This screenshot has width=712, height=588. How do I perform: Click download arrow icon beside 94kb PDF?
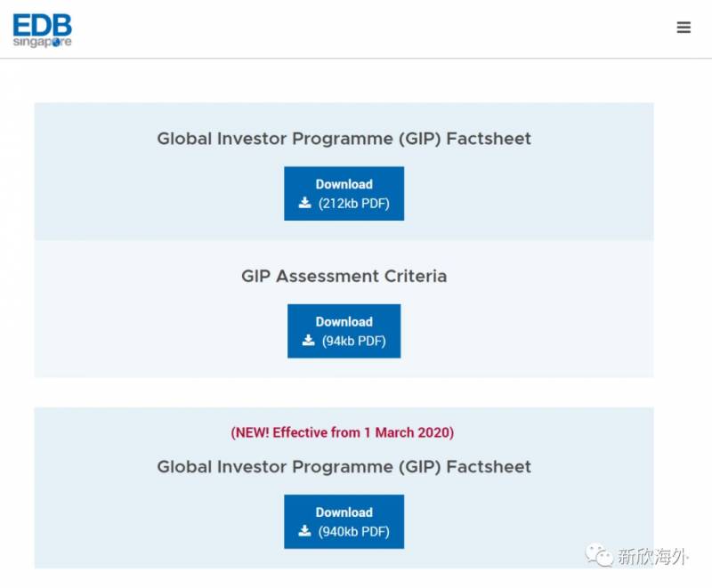click(x=309, y=341)
